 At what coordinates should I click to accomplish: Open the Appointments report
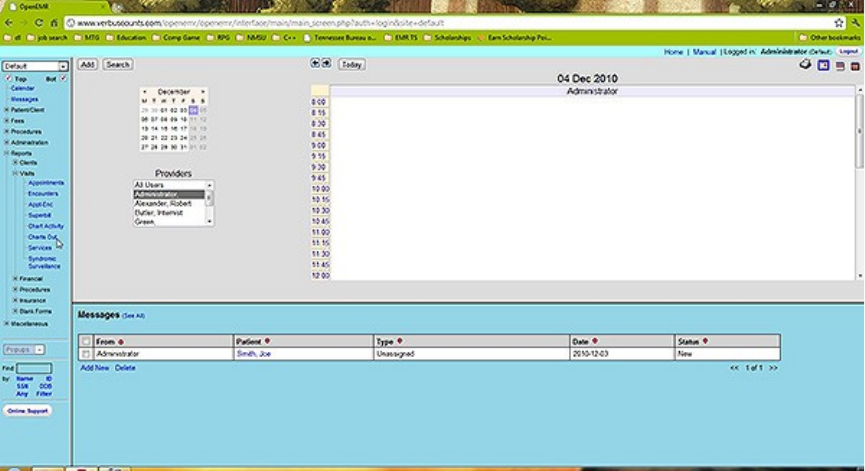[x=46, y=183]
